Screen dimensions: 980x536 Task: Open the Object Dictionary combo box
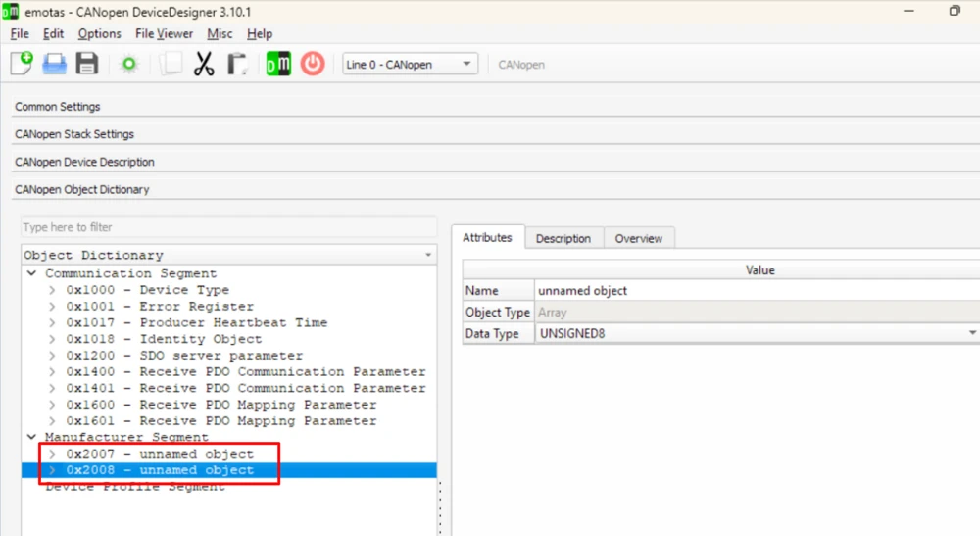228,255
